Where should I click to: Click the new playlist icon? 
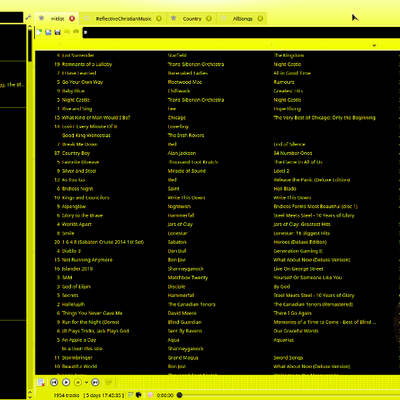click(x=39, y=32)
